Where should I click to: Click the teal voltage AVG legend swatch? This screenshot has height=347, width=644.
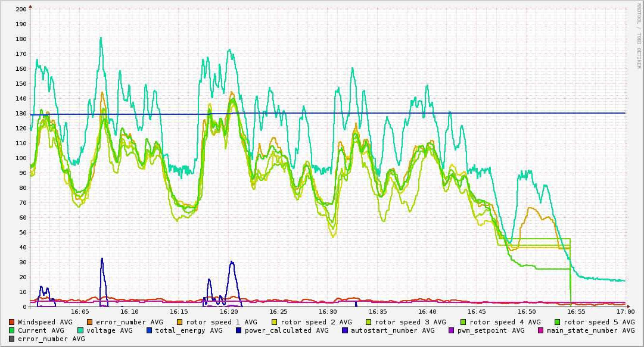(80, 330)
